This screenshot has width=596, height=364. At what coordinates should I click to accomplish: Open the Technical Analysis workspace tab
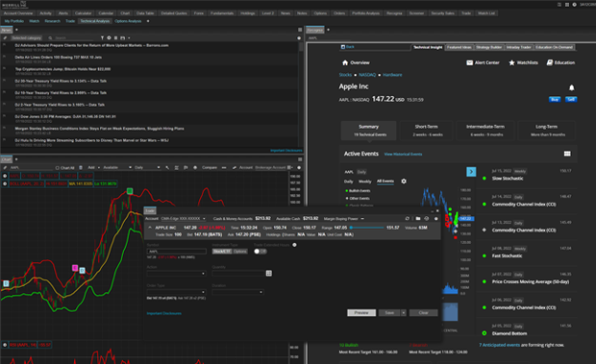click(94, 21)
